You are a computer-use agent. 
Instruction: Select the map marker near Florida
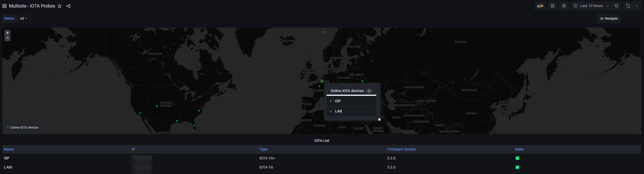(x=194, y=125)
